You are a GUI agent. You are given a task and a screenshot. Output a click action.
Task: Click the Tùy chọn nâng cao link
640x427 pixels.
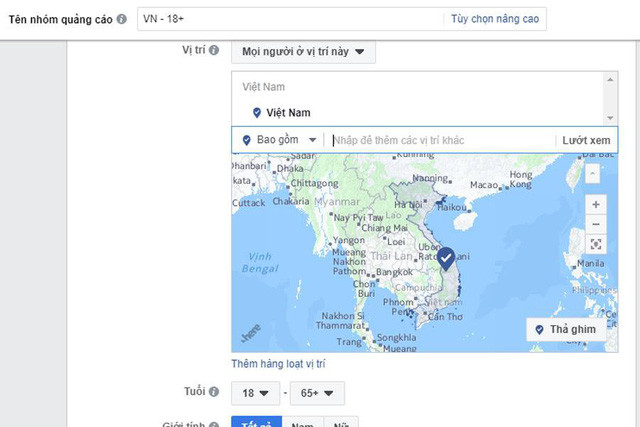tap(494, 19)
